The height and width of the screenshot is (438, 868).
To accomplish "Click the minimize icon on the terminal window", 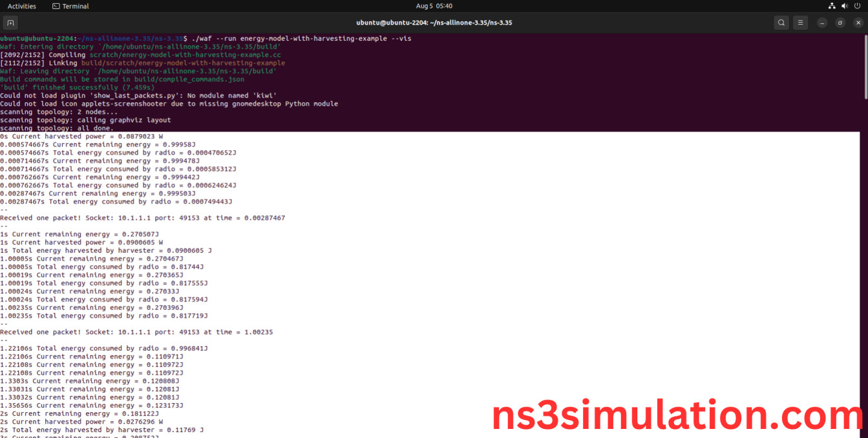I will pos(822,22).
